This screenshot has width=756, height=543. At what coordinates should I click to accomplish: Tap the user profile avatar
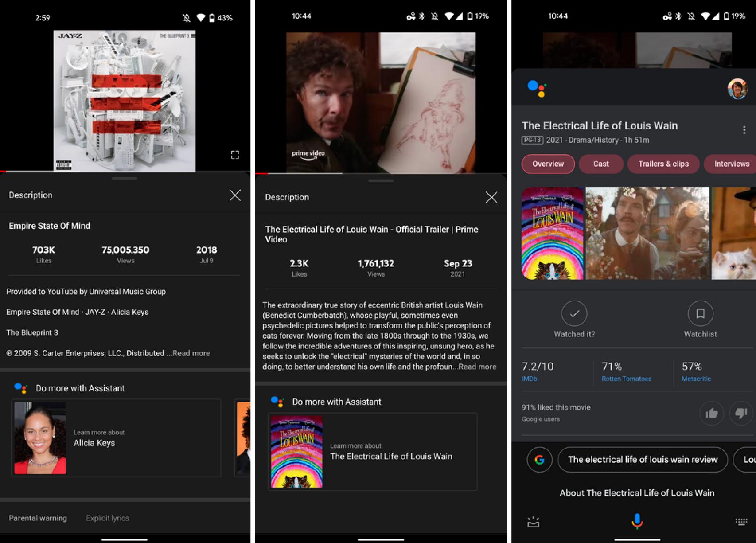(737, 88)
